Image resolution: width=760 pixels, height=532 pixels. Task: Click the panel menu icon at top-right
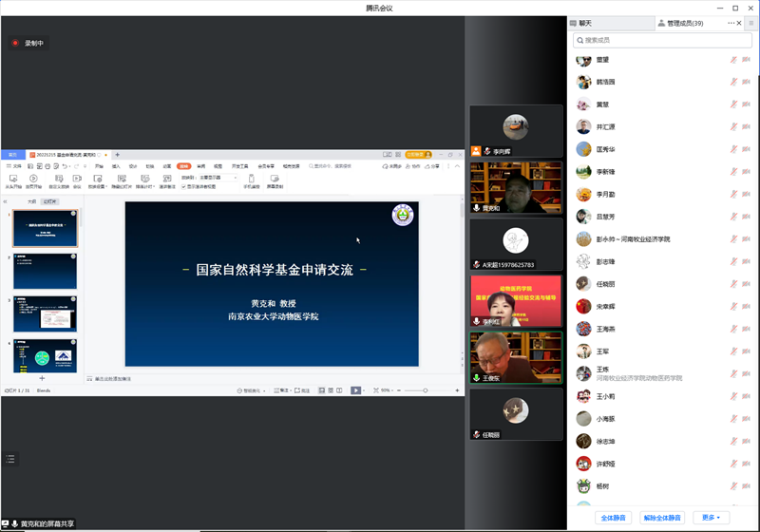(751, 23)
